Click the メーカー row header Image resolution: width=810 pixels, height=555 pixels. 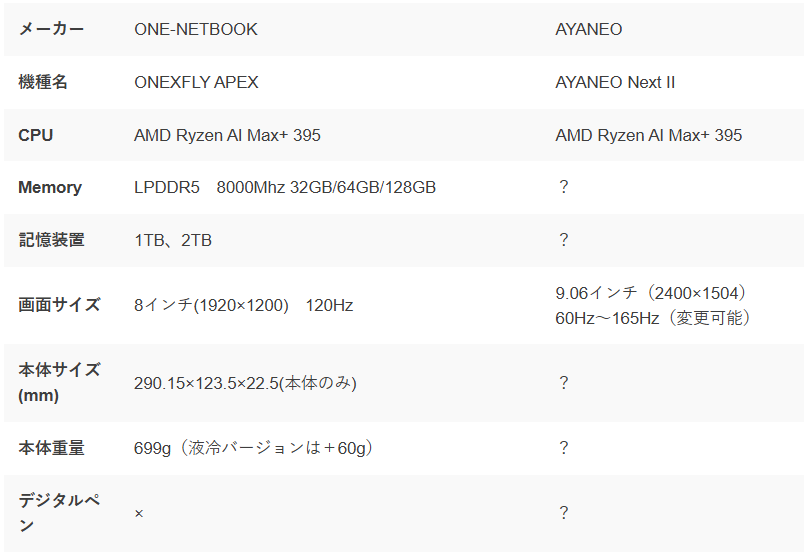51,29
